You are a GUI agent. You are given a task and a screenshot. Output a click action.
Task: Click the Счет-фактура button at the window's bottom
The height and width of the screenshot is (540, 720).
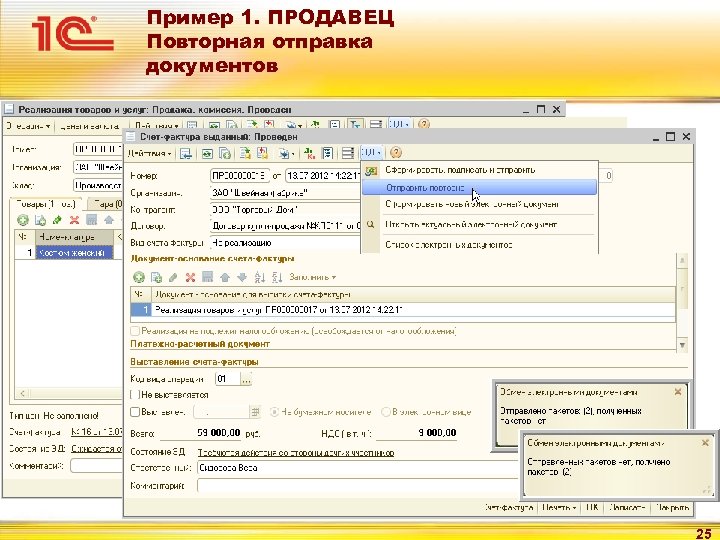point(508,507)
